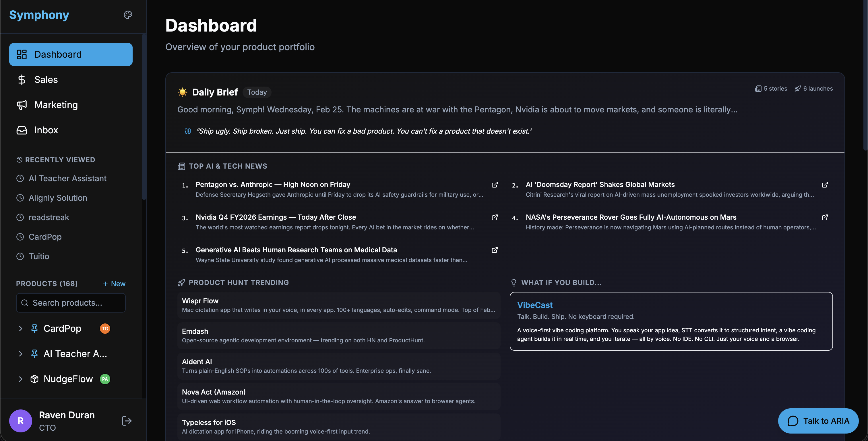Click the PA avatar badge next to NudgeFlow
The width and height of the screenshot is (868, 441).
pos(105,379)
